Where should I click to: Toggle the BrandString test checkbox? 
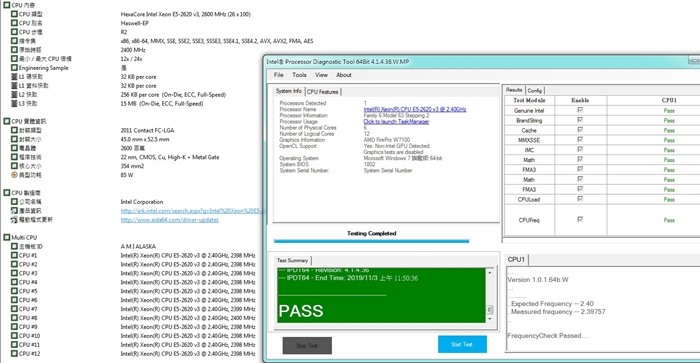tap(580, 120)
